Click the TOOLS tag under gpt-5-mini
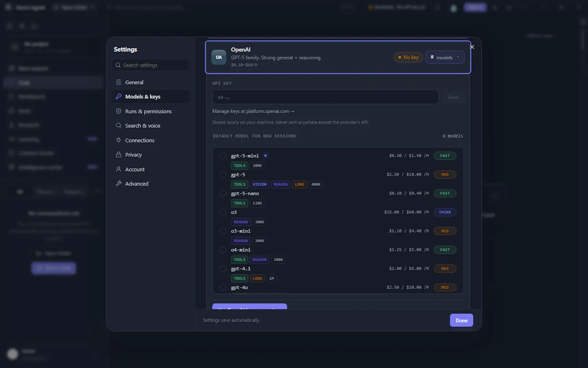The image size is (588, 368). coord(240,166)
